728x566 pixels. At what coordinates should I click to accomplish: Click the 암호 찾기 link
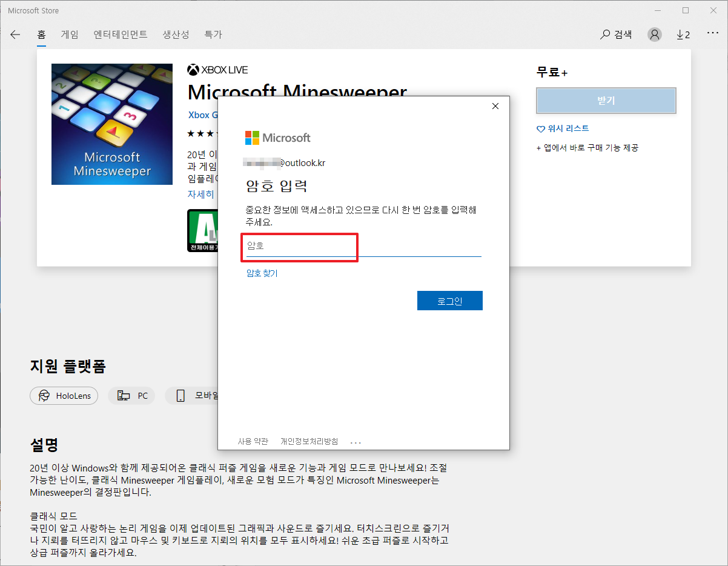[262, 273]
